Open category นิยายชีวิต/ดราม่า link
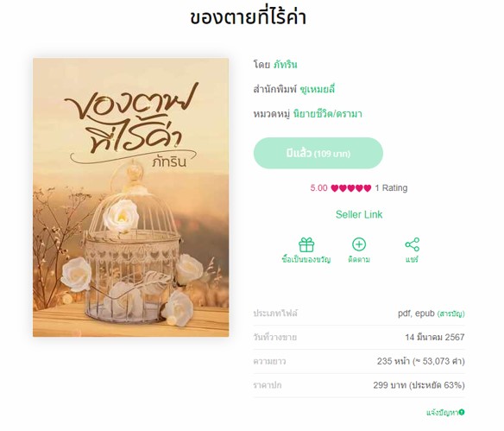 click(x=328, y=114)
